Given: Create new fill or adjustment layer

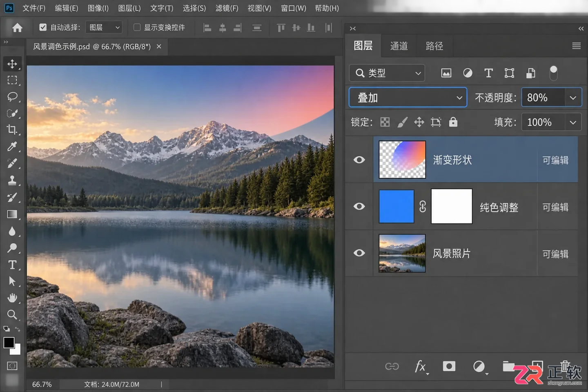Looking at the screenshot, I should (479, 367).
